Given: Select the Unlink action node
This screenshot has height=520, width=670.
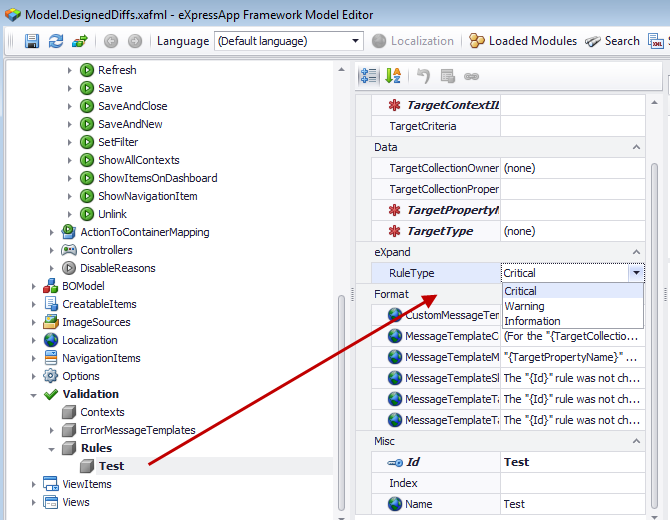Looking at the screenshot, I should point(112,214).
